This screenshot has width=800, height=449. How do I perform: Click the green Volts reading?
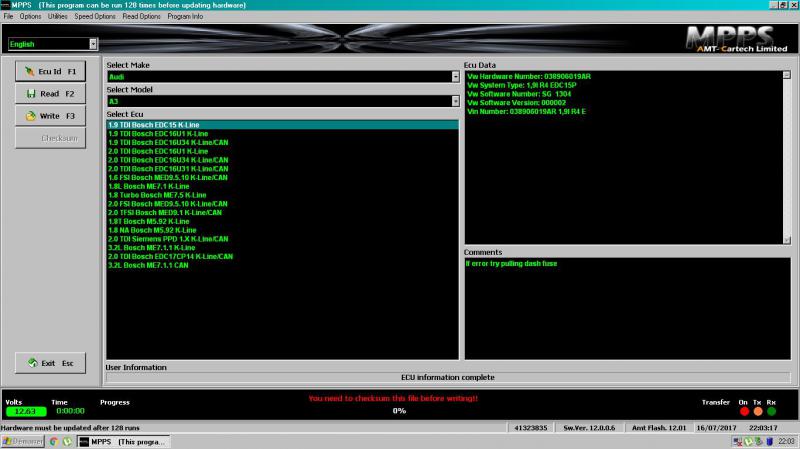point(26,411)
